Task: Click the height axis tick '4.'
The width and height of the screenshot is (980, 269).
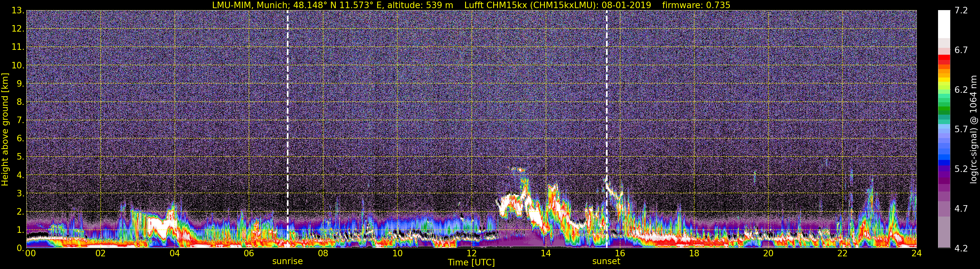Action: pyautogui.click(x=20, y=175)
